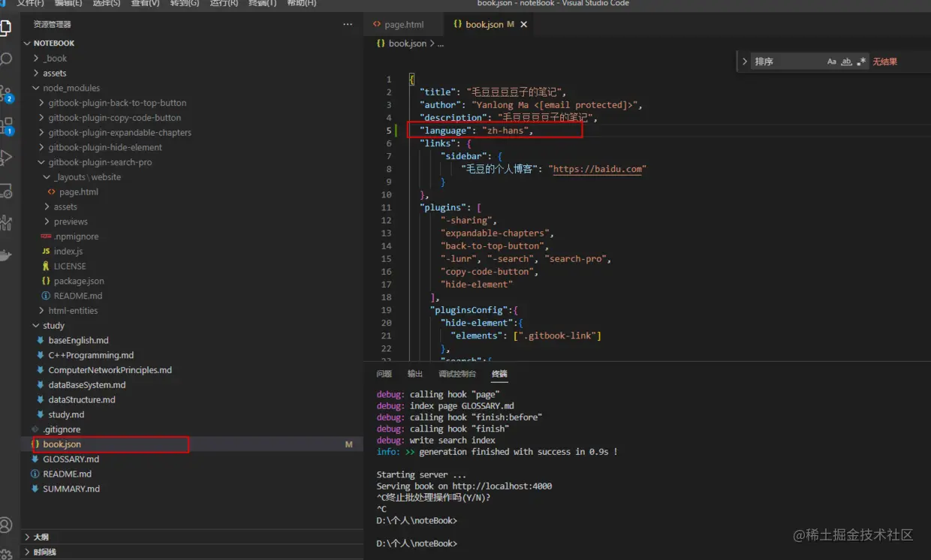Switch to the 问题 panel tab
Image resolution: width=931 pixels, height=560 pixels.
point(384,374)
